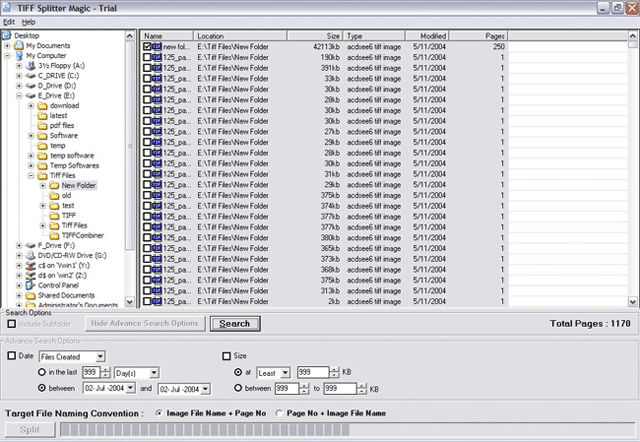Screen dimensions: 640x442
Task: Click the 3½ Floppy (A:) drive icon
Action: pos(29,65)
